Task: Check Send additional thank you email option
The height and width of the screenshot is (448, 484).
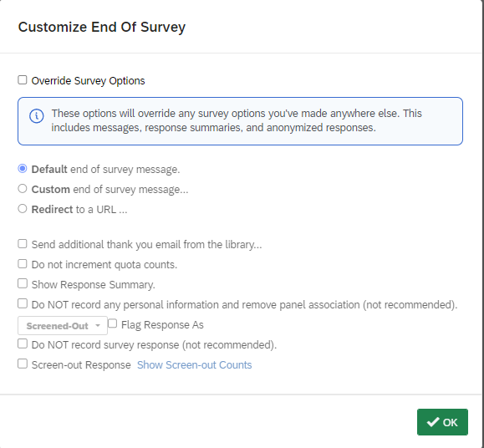Action: (x=23, y=244)
